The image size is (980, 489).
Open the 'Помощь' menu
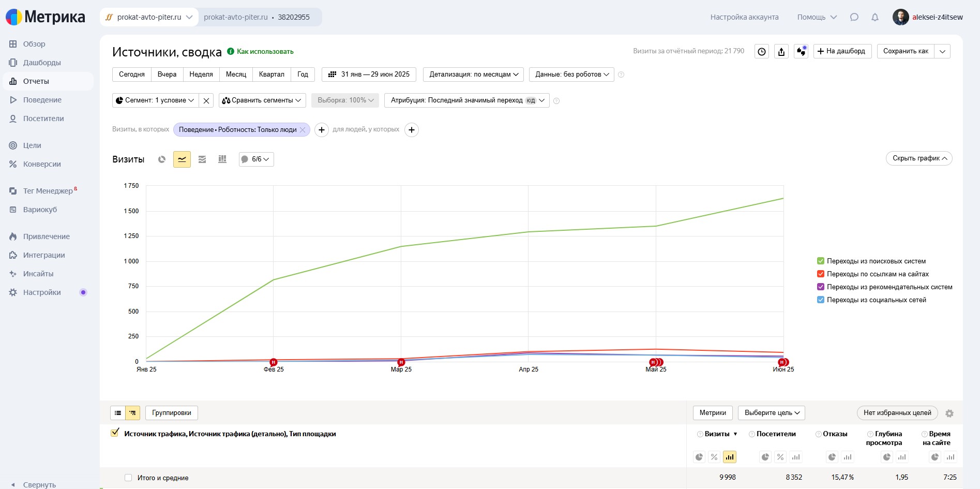pos(817,17)
